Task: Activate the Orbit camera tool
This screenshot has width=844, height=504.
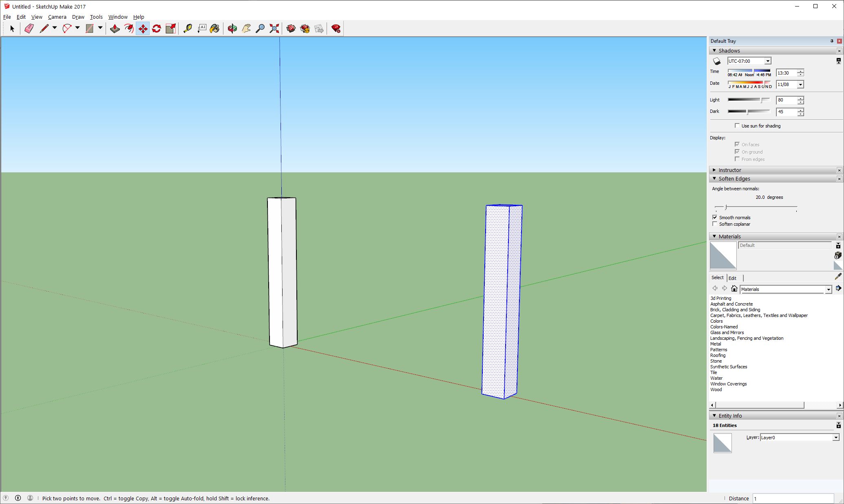Action: (x=232, y=29)
